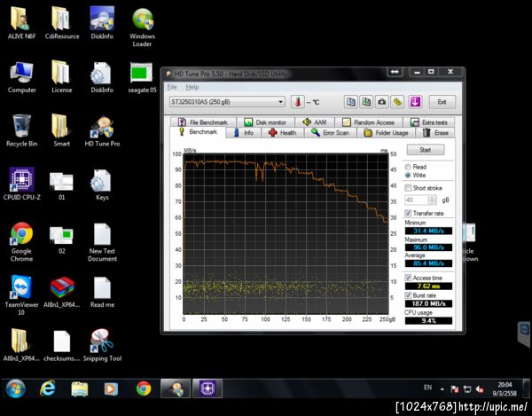Open the Help menu

192,87
